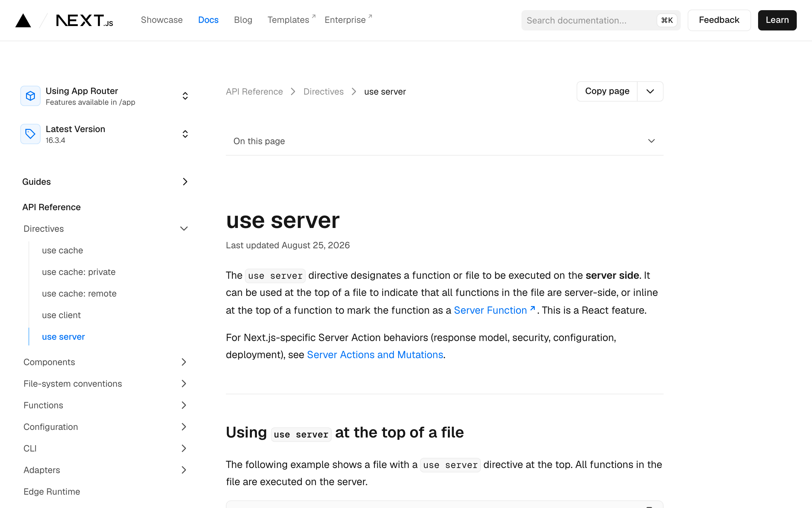The image size is (812, 508).
Task: Open the use client sidebar page
Action: pyautogui.click(x=62, y=315)
